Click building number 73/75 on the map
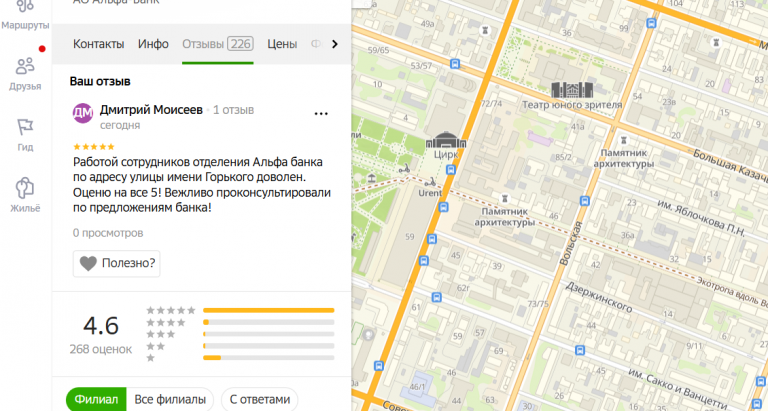This screenshot has width=768, height=411. click(x=538, y=304)
